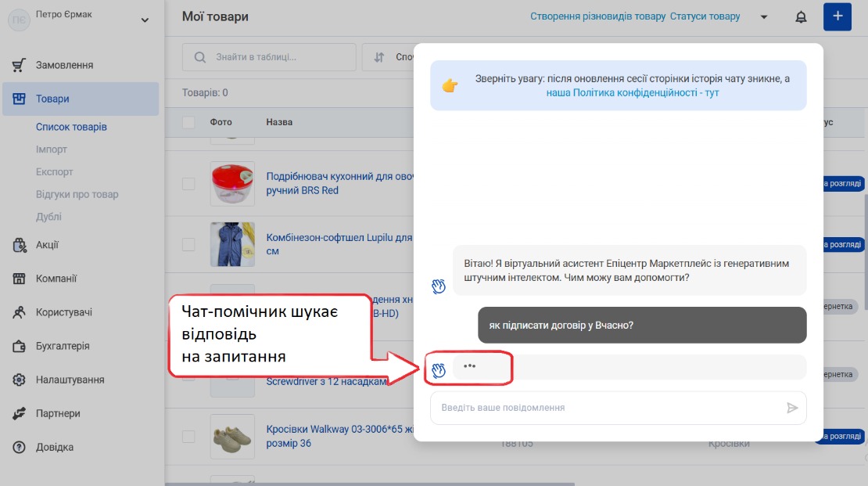868x486 pixels.
Task: Send the chat message with arrow icon
Action: 792,408
